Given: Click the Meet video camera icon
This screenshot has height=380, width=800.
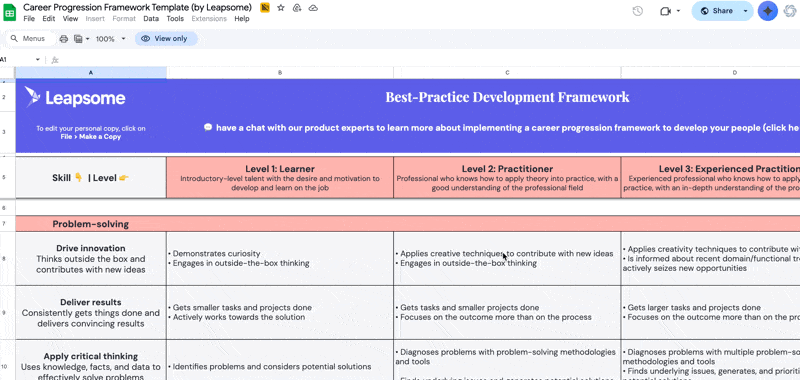Looking at the screenshot, I should coord(665,11).
